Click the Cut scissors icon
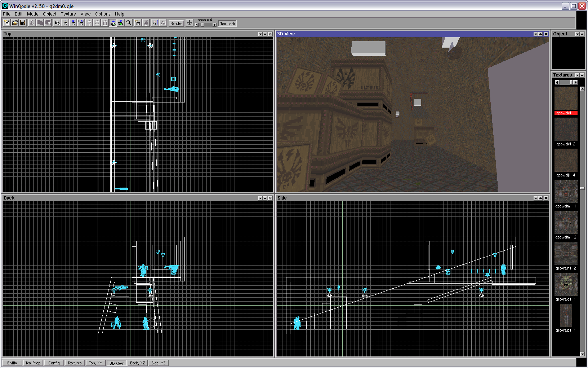This screenshot has height=368, width=588. 32,23
